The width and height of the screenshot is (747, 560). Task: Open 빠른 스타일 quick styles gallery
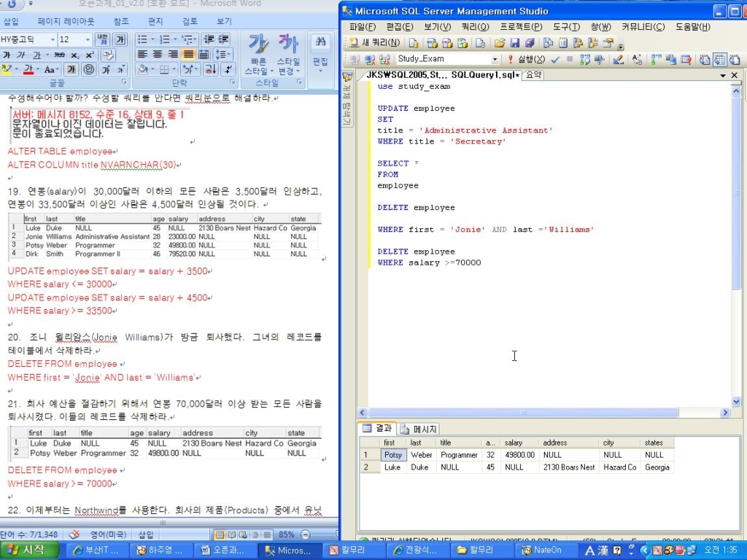coord(259,54)
